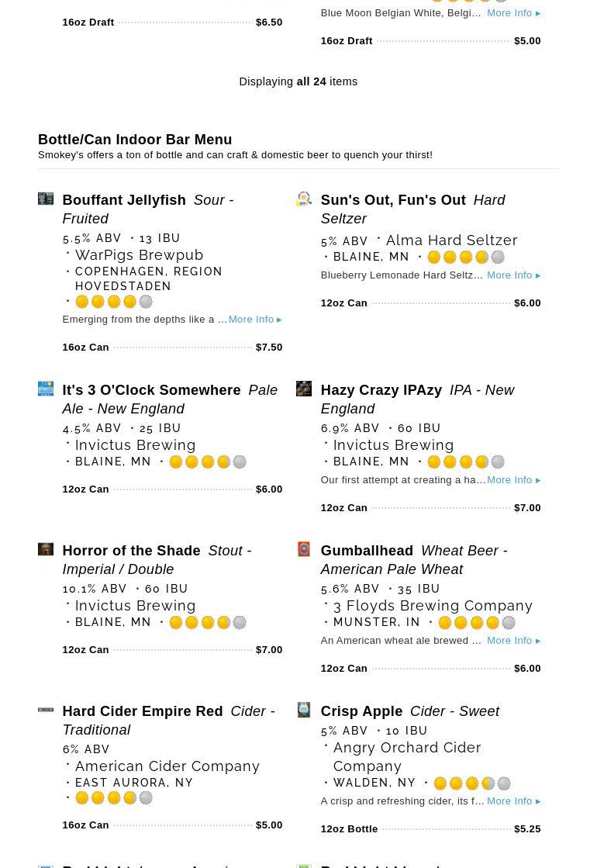This screenshot has height=868, width=597.
Task: Click the Crisp Apple cider label icon
Action: click(x=304, y=710)
